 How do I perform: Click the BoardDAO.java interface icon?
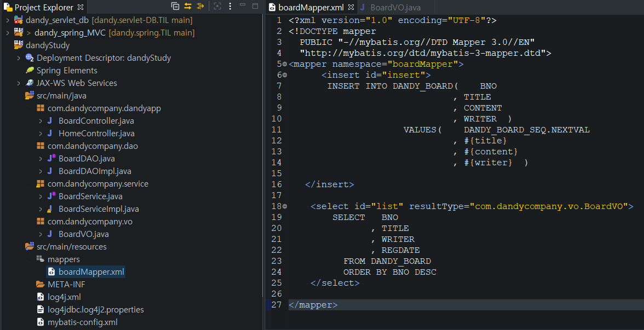coord(51,159)
